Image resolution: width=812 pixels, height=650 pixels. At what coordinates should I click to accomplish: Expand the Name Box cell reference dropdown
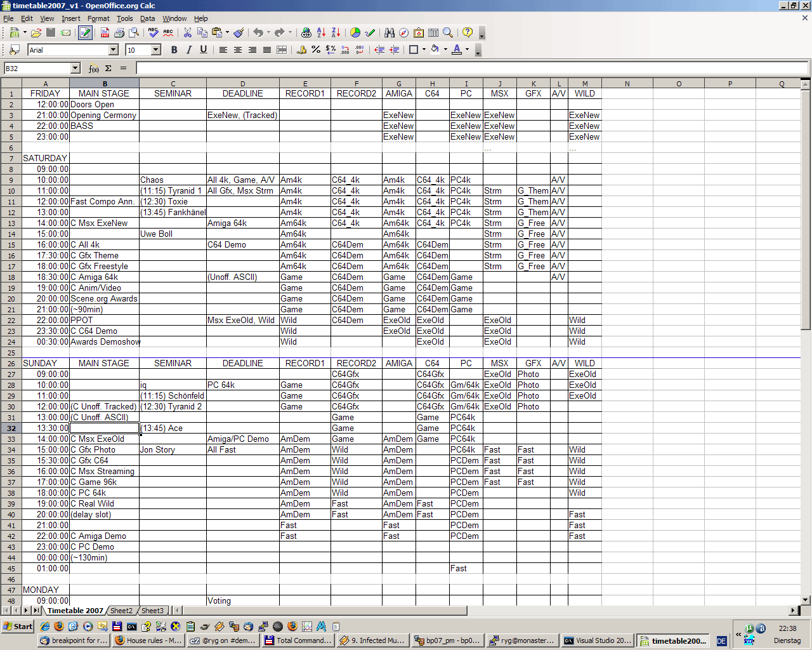click(75, 69)
